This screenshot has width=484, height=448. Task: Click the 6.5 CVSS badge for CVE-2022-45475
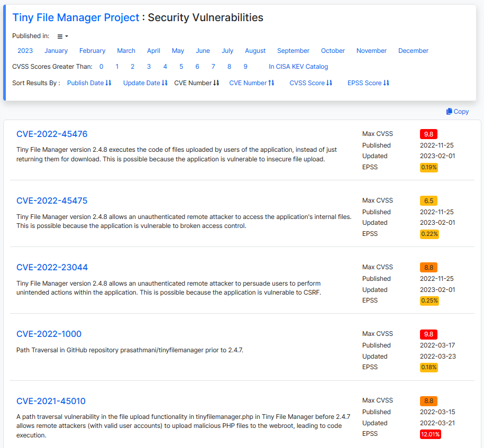(428, 201)
